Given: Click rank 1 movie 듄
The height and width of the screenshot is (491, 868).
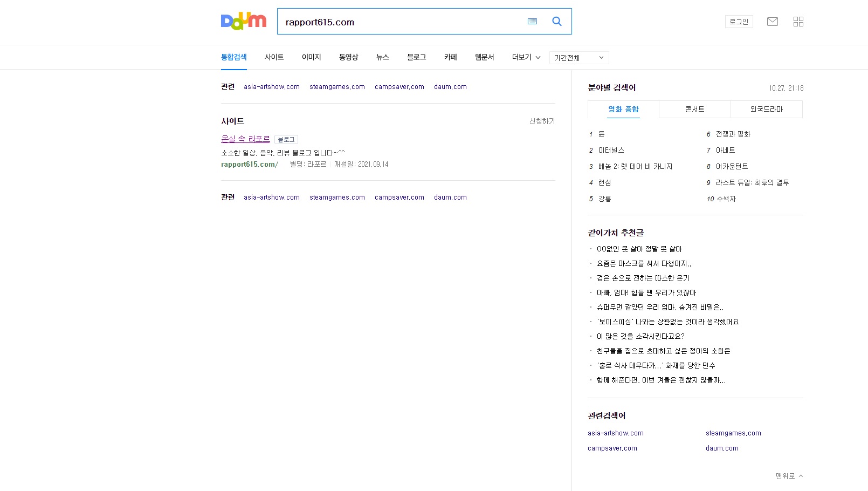Looking at the screenshot, I should click(602, 134).
